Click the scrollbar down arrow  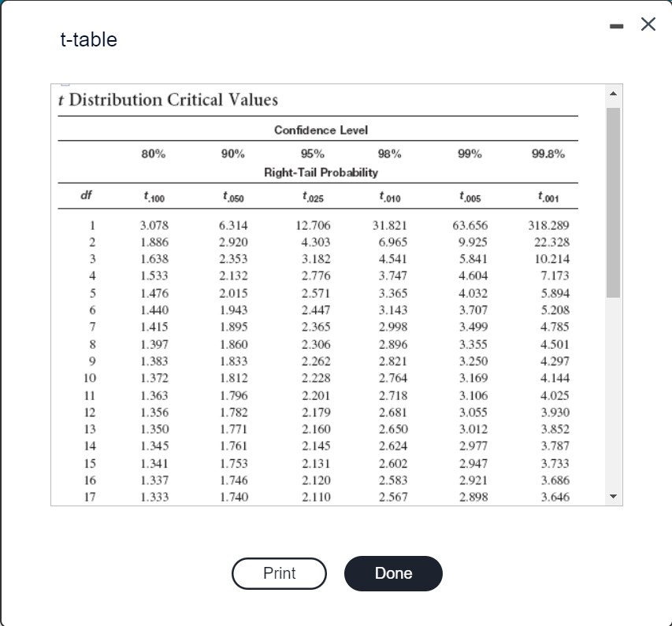(613, 496)
